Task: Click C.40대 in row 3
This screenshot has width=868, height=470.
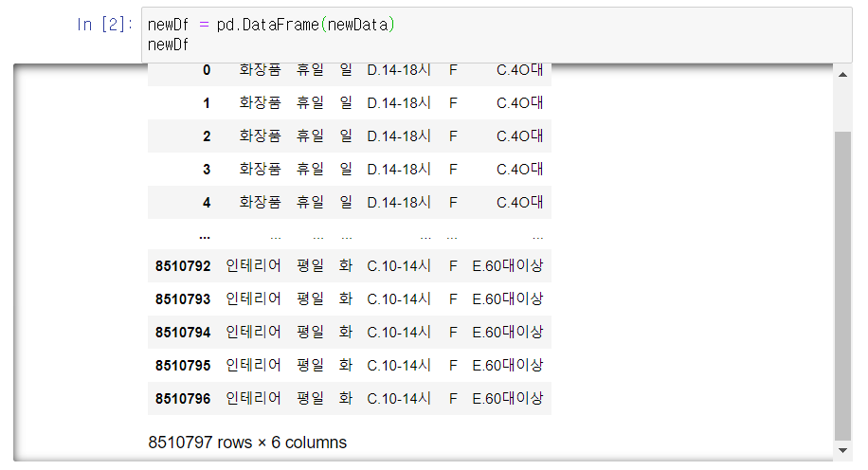Action: click(x=520, y=170)
